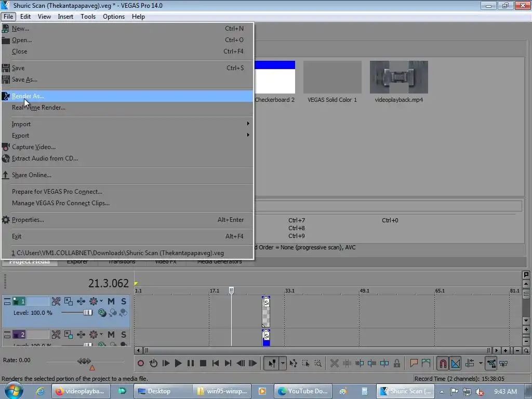Click Render As... in the File menu
Viewport: 532px width, 399px height.
[127, 96]
